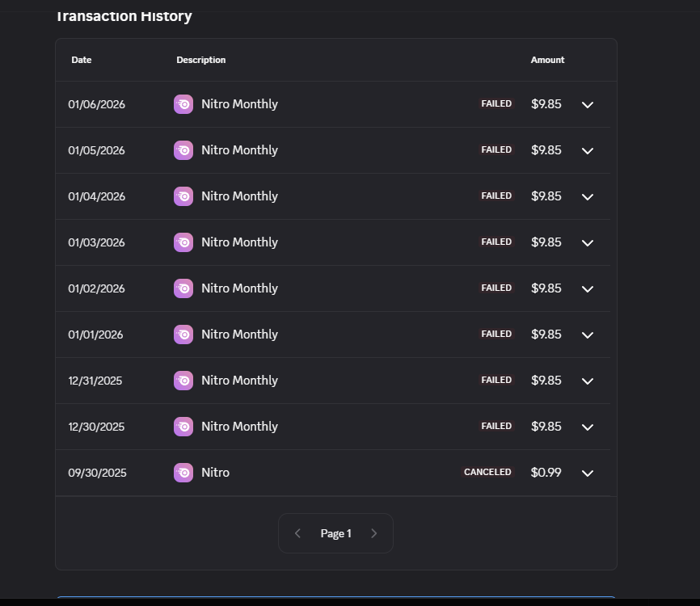
Task: Click the Nitro icon in the 01/02/2026 row
Action: [x=183, y=288]
